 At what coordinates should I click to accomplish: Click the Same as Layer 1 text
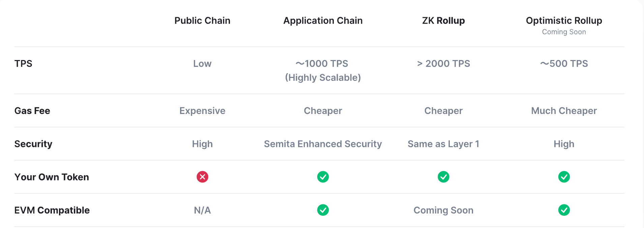coord(443,144)
